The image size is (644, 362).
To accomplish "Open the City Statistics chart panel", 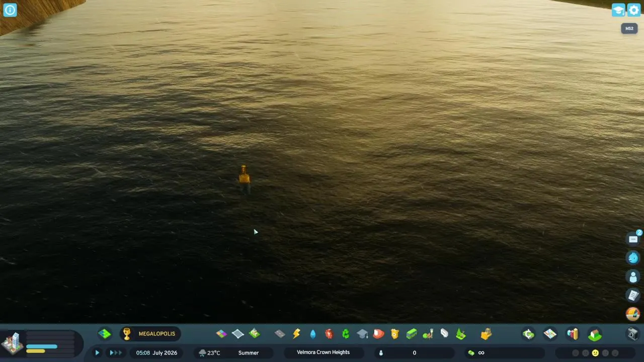I will 573,334.
